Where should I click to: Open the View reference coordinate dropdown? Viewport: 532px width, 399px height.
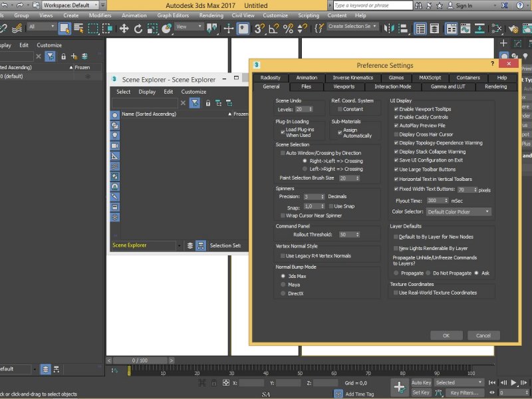[x=189, y=27]
